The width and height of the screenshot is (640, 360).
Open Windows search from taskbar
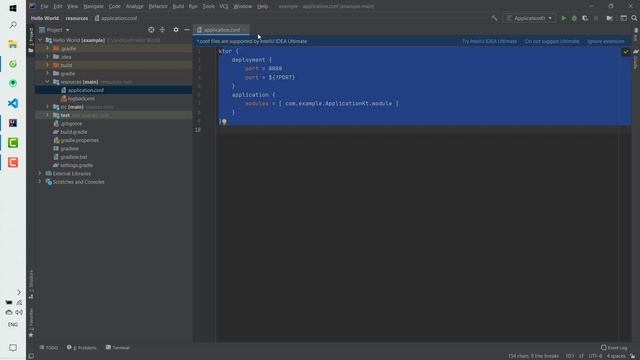(x=13, y=25)
